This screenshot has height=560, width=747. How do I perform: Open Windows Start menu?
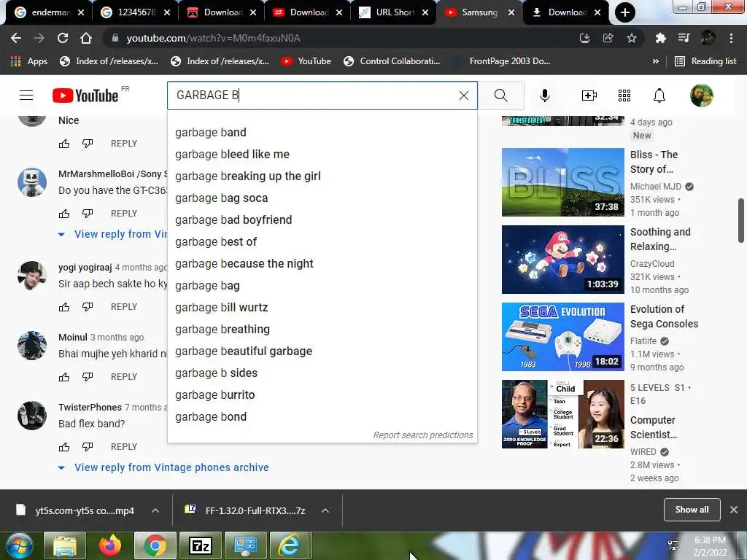coord(19,545)
